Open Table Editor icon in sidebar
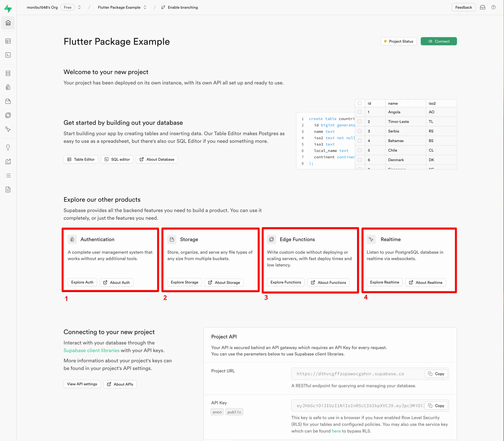This screenshot has width=504, height=441. point(8,41)
